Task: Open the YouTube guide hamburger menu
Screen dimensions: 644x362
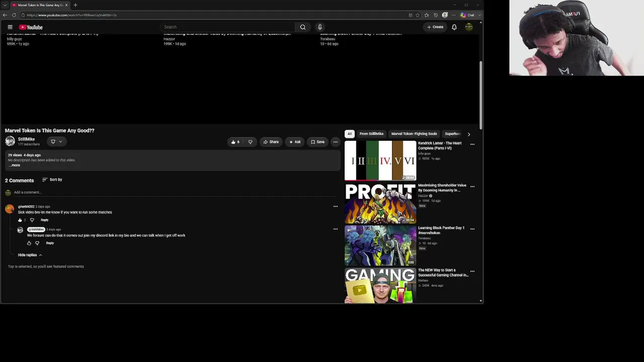Action: pos(10,27)
